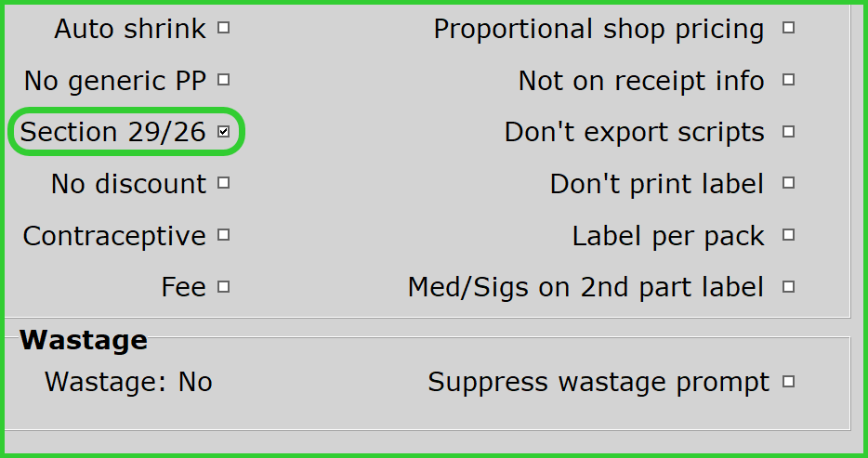This screenshot has width=868, height=458.
Task: Click the 'Label per pack' label text
Action: tap(668, 236)
